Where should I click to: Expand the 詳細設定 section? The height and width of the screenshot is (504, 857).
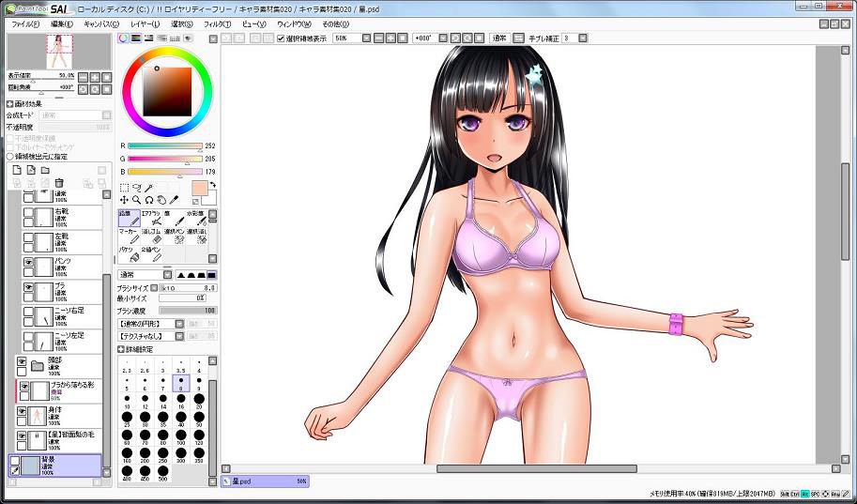[x=122, y=348]
